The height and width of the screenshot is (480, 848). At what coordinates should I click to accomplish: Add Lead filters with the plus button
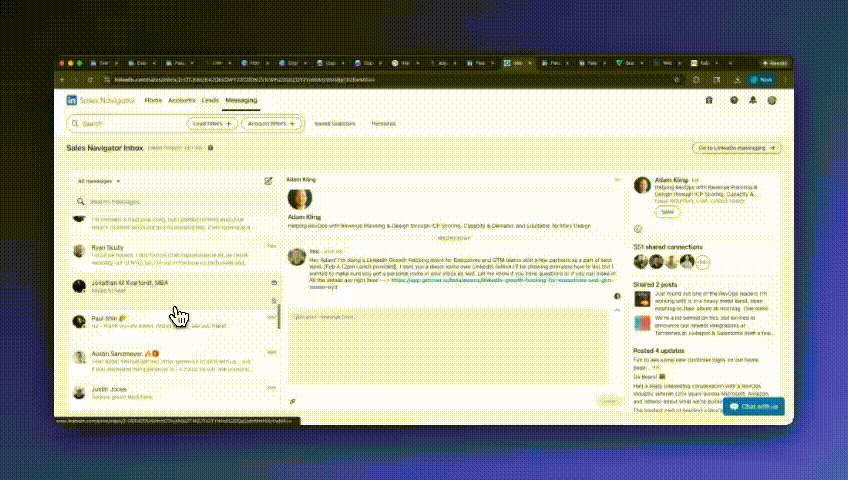[x=212, y=124]
